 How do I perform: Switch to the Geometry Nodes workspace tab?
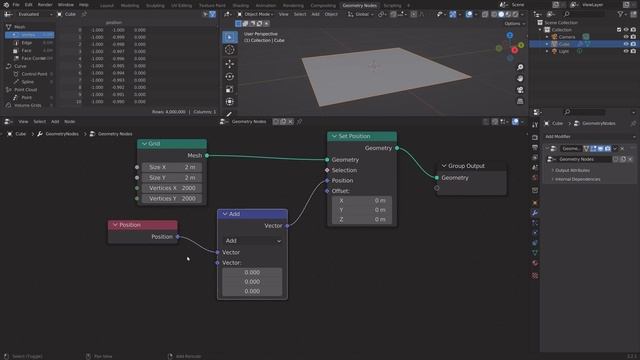click(x=360, y=5)
